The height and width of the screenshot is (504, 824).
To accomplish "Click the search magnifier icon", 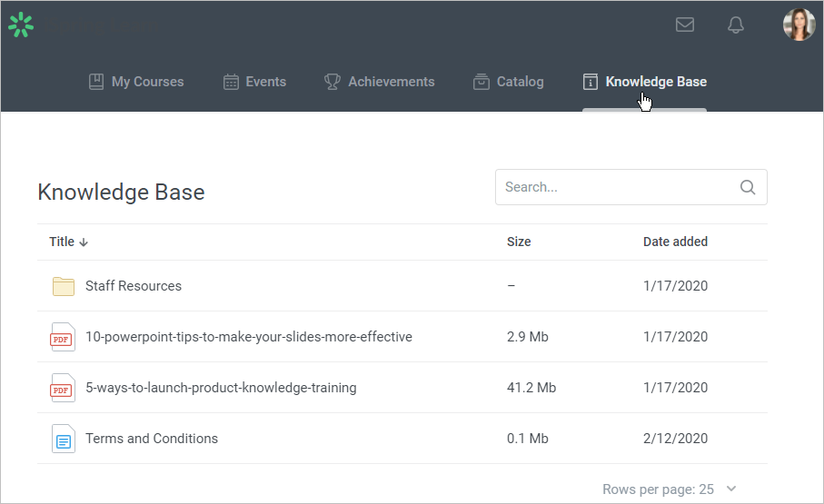I will pos(748,187).
